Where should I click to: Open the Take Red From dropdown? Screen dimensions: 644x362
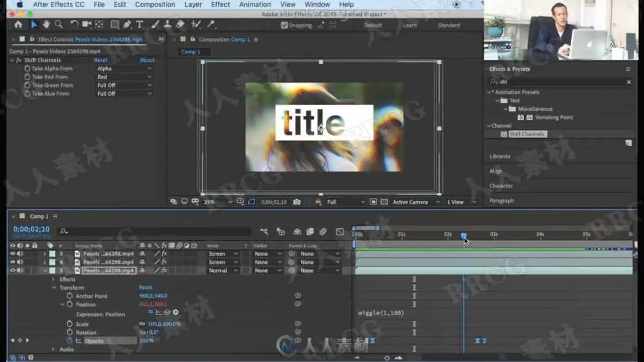tap(124, 77)
